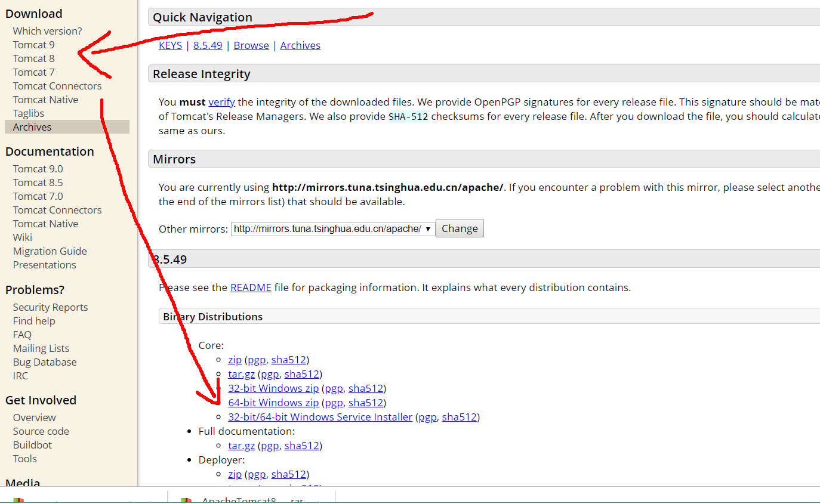Open the Archives link in Quick Navigation
820x504 pixels.
click(x=300, y=45)
